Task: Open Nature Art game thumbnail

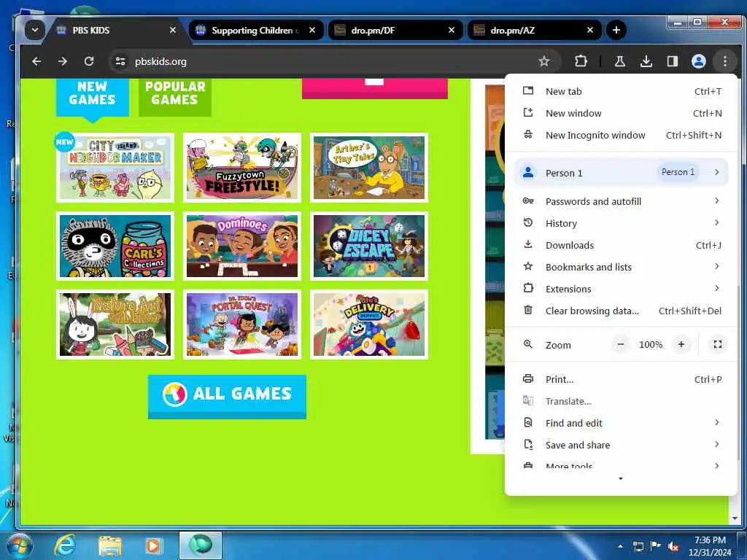Action: (115, 324)
